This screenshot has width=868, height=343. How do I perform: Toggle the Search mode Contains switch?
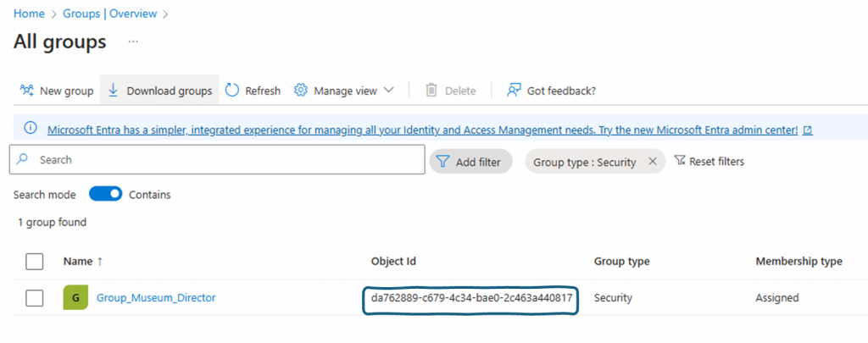tap(106, 195)
